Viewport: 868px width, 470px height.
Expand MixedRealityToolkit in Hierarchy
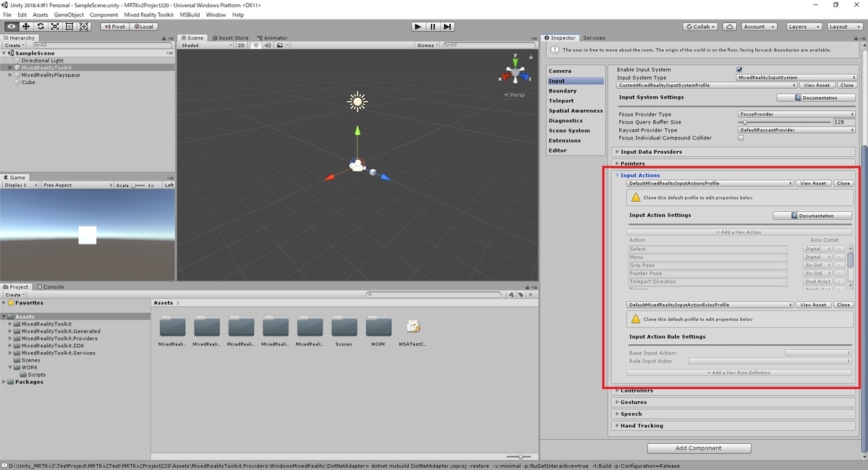(10, 68)
